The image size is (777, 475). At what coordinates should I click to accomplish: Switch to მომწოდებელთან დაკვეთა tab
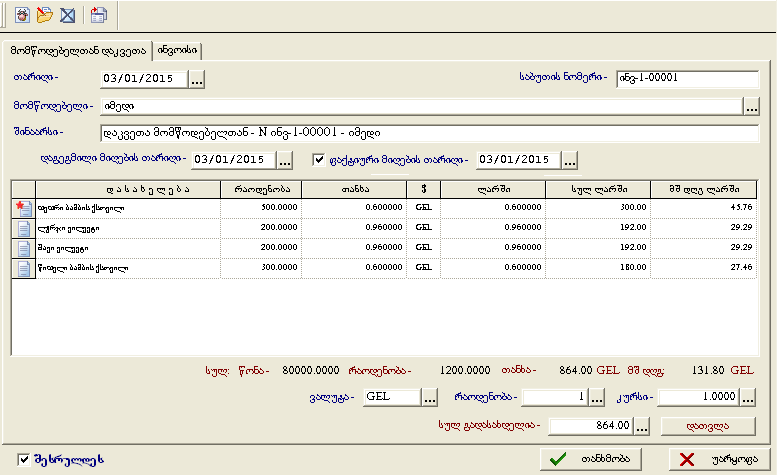pos(77,51)
